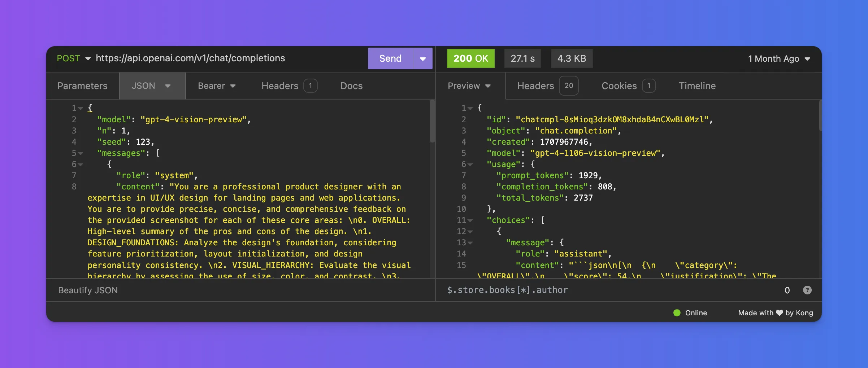
Task: Collapse request JSON at line 1
Action: [81, 108]
